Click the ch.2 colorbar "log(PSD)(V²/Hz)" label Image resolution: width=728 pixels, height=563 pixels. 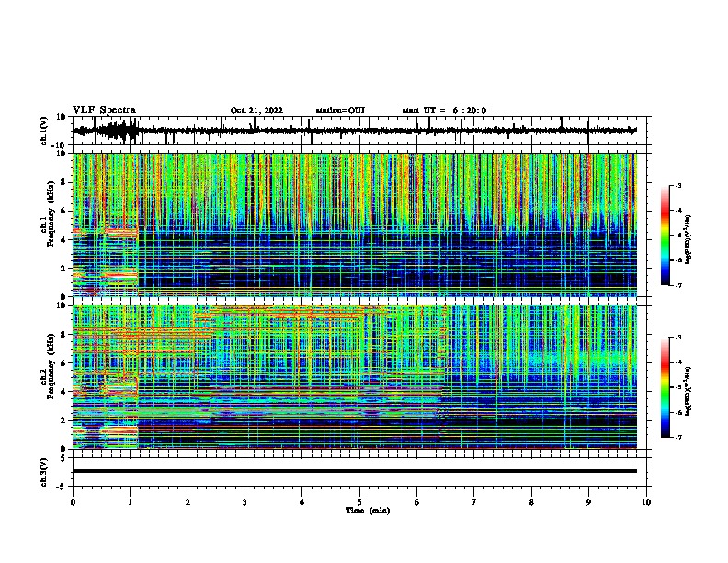click(x=688, y=391)
